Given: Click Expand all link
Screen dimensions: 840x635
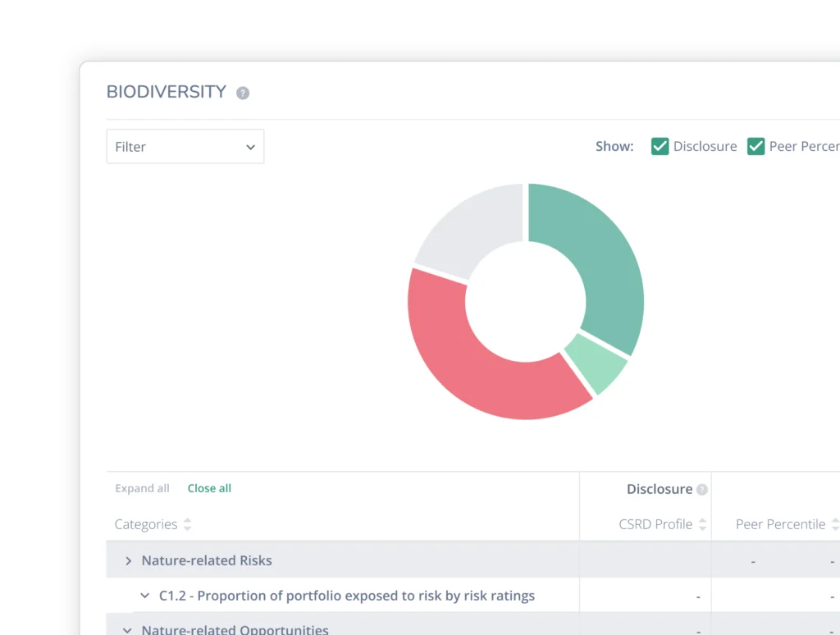Looking at the screenshot, I should point(142,489).
